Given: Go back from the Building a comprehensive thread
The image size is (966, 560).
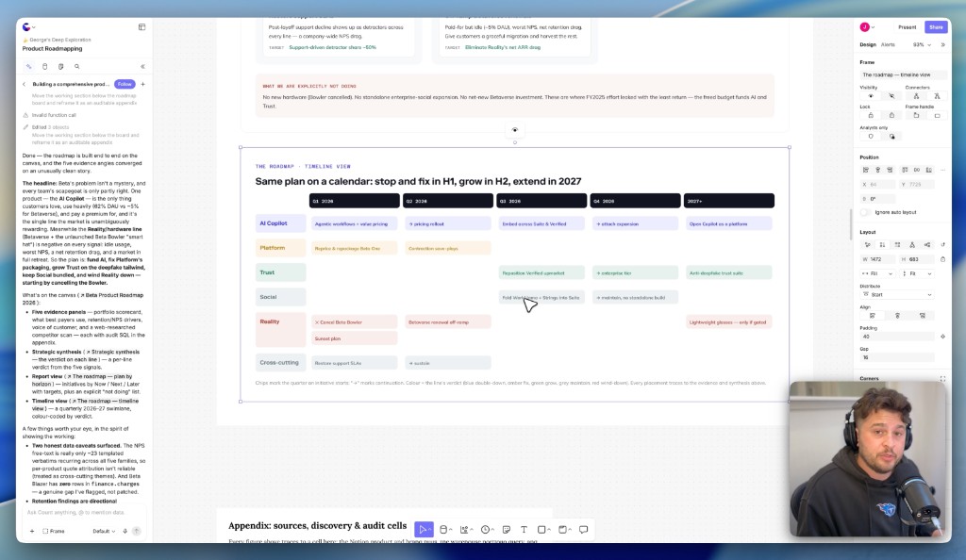Looking at the screenshot, I should (25, 84).
